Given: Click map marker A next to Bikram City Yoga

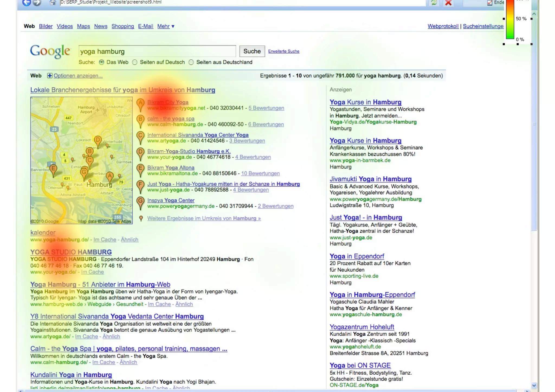Looking at the screenshot, I should 140,104.
